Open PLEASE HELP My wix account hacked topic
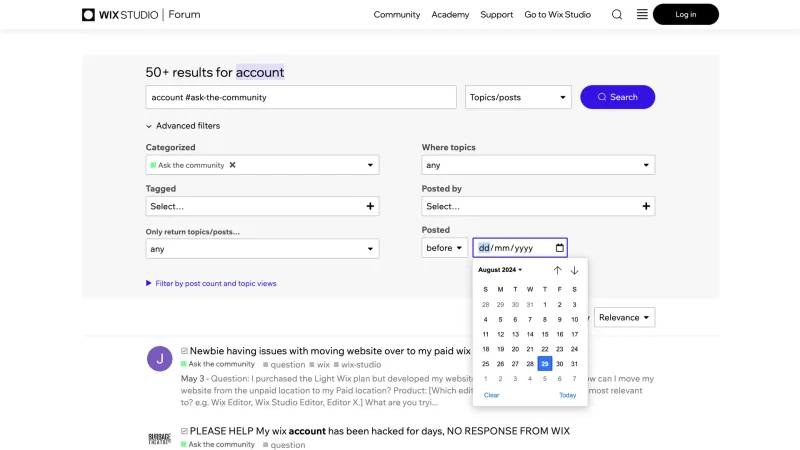Image resolution: width=800 pixels, height=450 pixels. (380, 431)
